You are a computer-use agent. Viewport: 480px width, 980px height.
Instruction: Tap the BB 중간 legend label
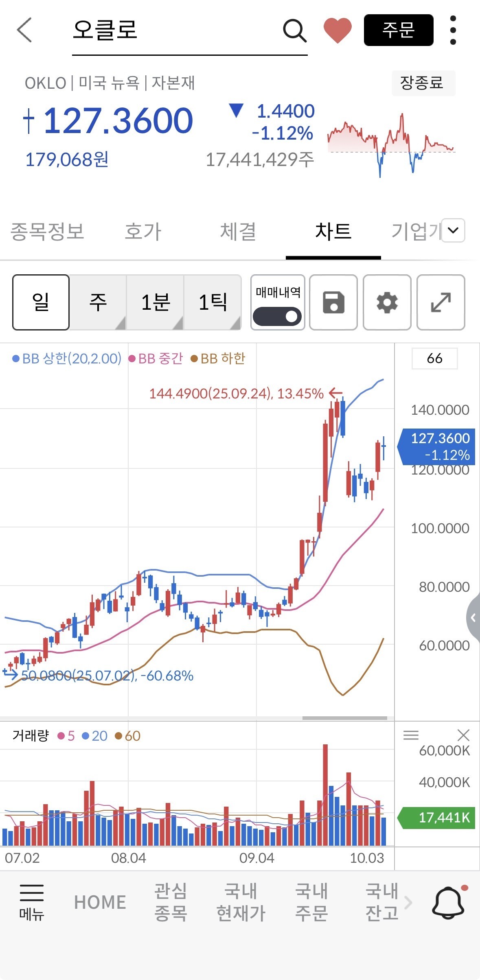[156, 359]
